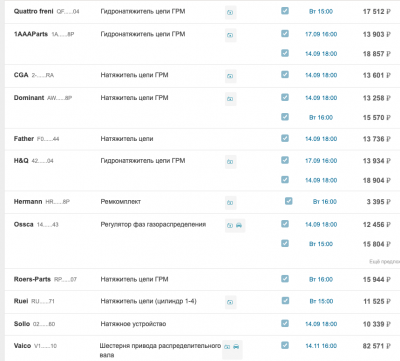Toggle checkbox for 15 804 ₽ offer
The image size is (400, 361).
click(x=285, y=244)
